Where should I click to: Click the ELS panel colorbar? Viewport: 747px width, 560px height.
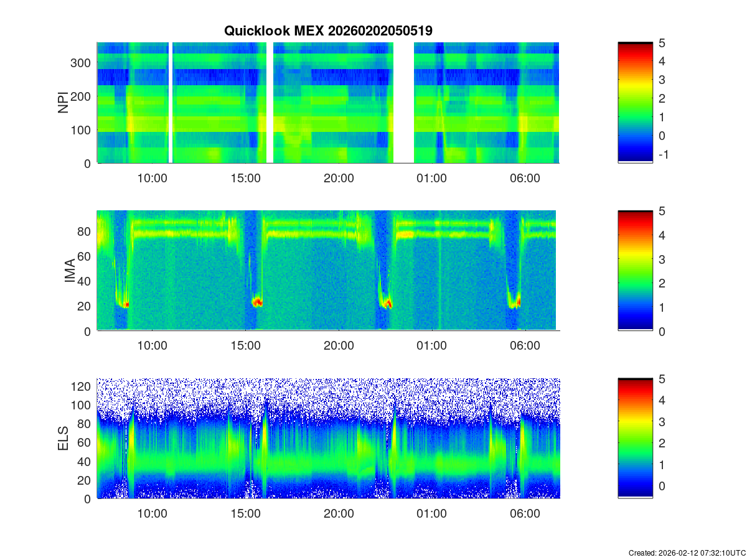pos(635,438)
